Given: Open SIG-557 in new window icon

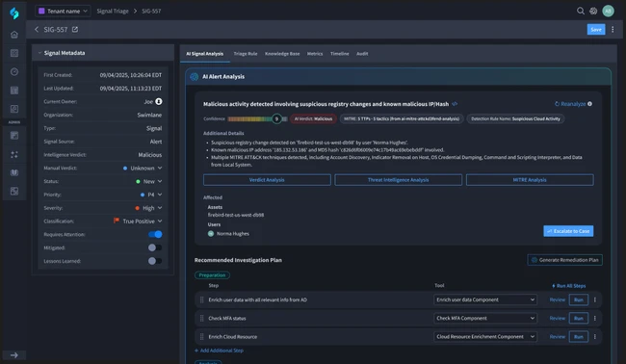Looking at the screenshot, I should coord(75,30).
